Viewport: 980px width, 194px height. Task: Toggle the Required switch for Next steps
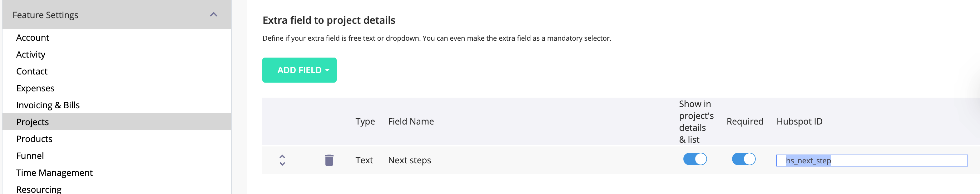point(743,159)
